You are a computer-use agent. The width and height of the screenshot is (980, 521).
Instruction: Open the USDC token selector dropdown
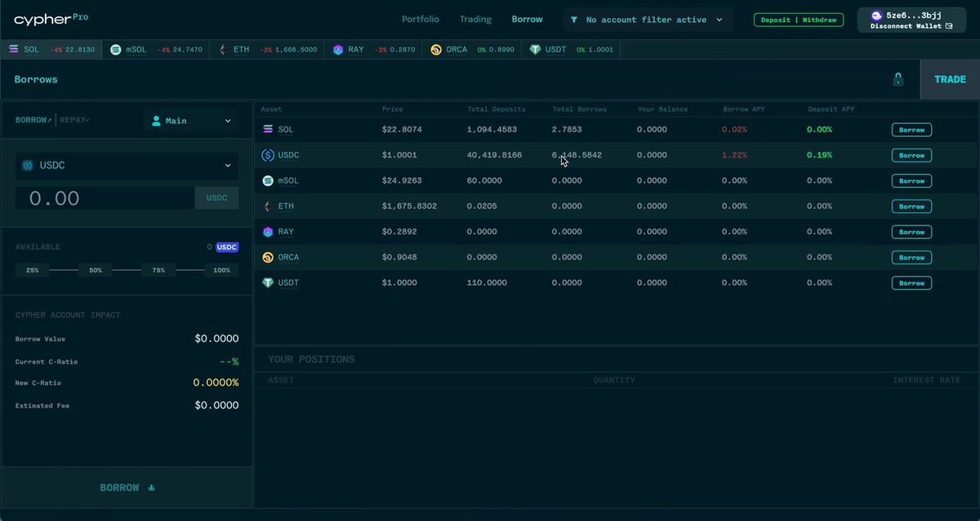pyautogui.click(x=127, y=166)
